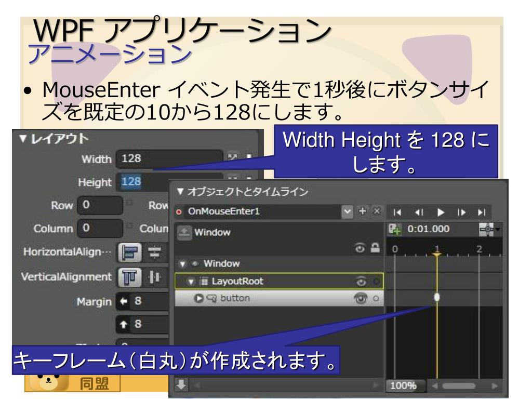Play the storyboard animation
This screenshot has height=399, width=532.
click(441, 212)
